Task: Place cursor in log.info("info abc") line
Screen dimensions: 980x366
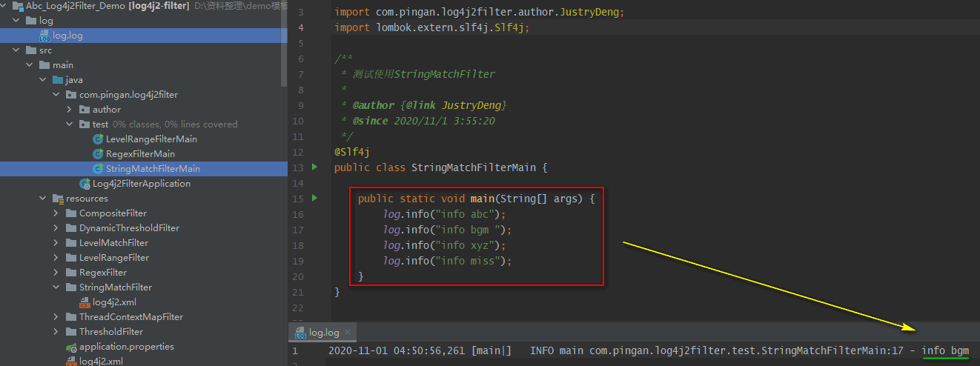Action: (444, 214)
